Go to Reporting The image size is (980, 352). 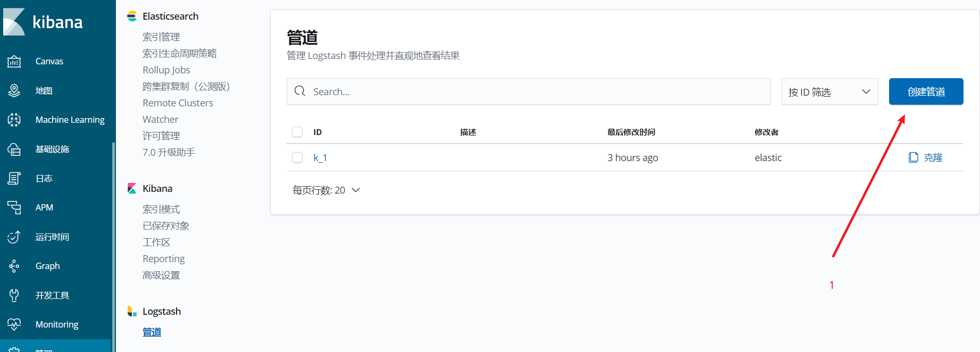[164, 259]
